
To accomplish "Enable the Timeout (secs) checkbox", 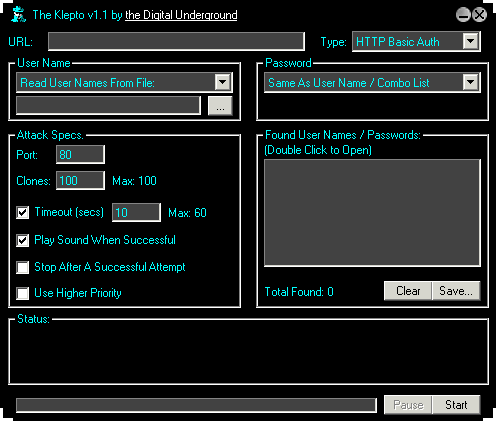I will [x=23, y=212].
